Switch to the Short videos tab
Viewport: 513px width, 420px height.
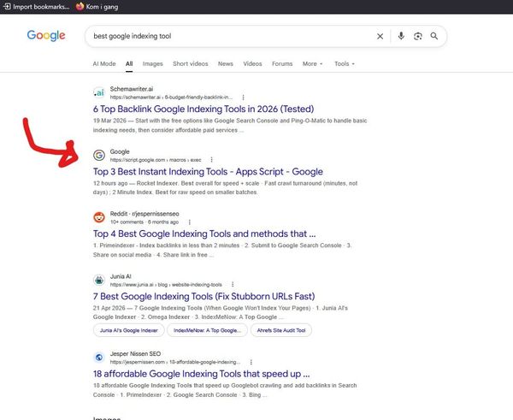click(191, 64)
